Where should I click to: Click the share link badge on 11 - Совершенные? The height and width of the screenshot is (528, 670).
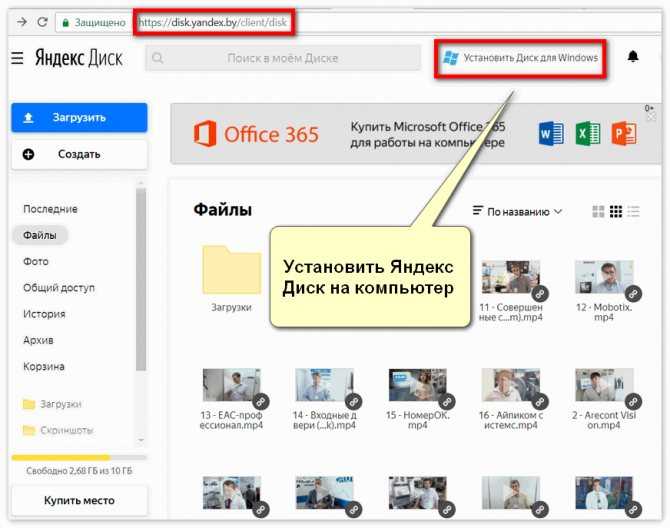pyautogui.click(x=540, y=294)
